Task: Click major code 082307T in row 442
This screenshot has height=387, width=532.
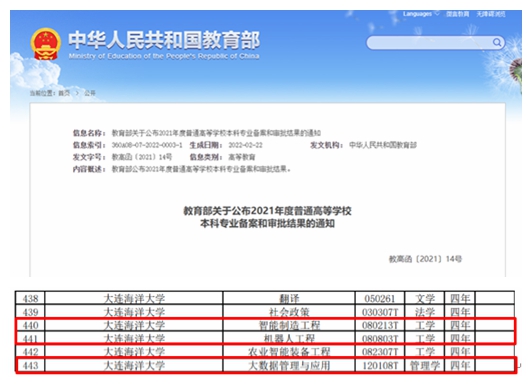Action: click(380, 352)
